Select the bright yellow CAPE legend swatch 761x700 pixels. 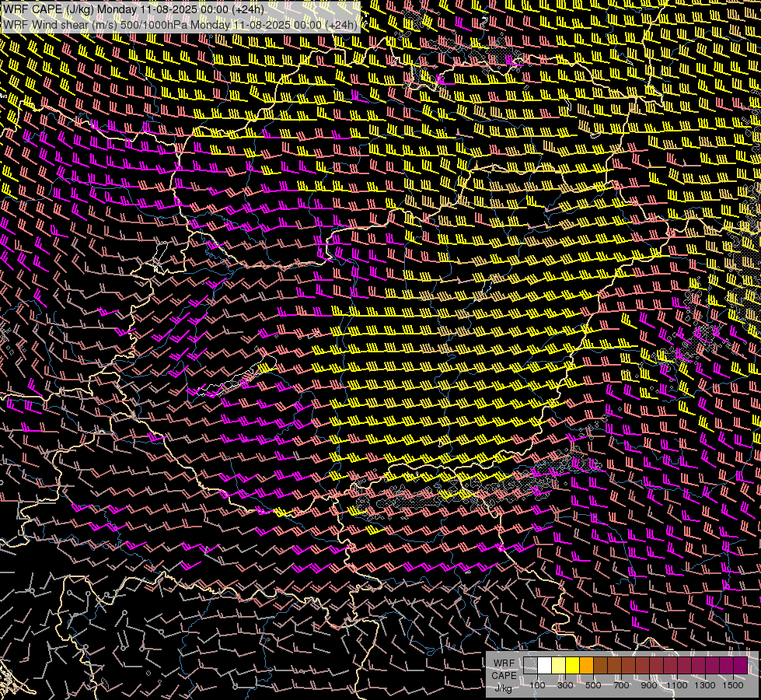click(572, 666)
